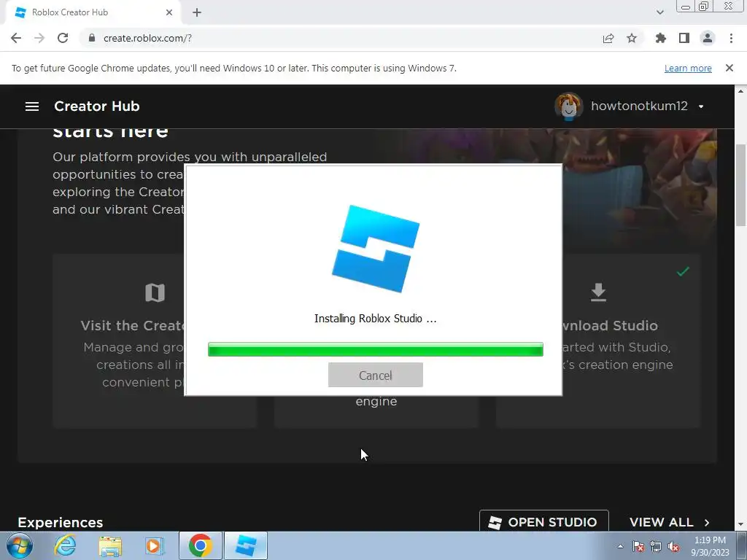The image size is (747, 560).
Task: Open the Creator Hub hamburger menu
Action: click(32, 106)
